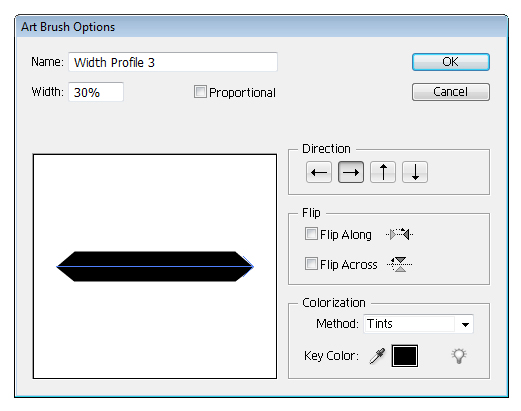The image size is (521, 411).
Task: Open colorization tips lightbulb icon
Action: [x=459, y=356]
